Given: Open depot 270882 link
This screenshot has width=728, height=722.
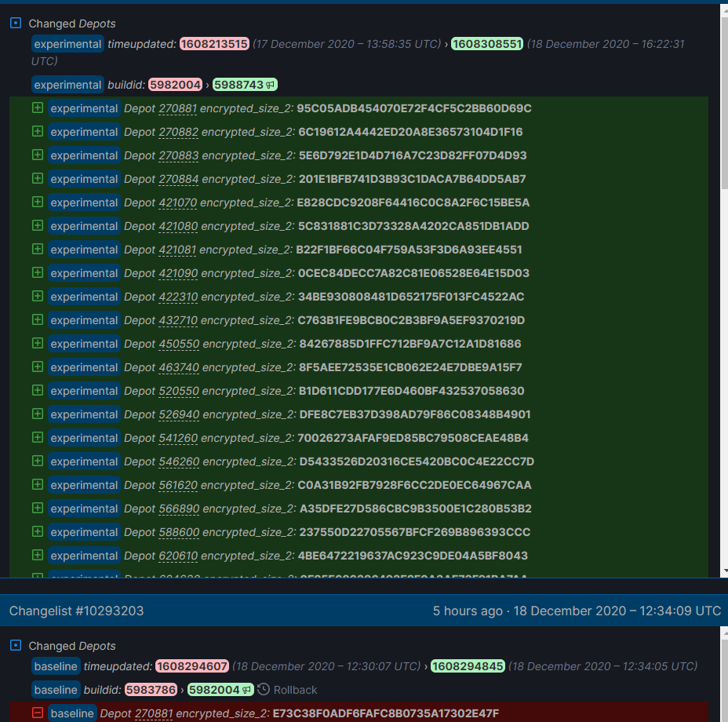Looking at the screenshot, I should (177, 132).
